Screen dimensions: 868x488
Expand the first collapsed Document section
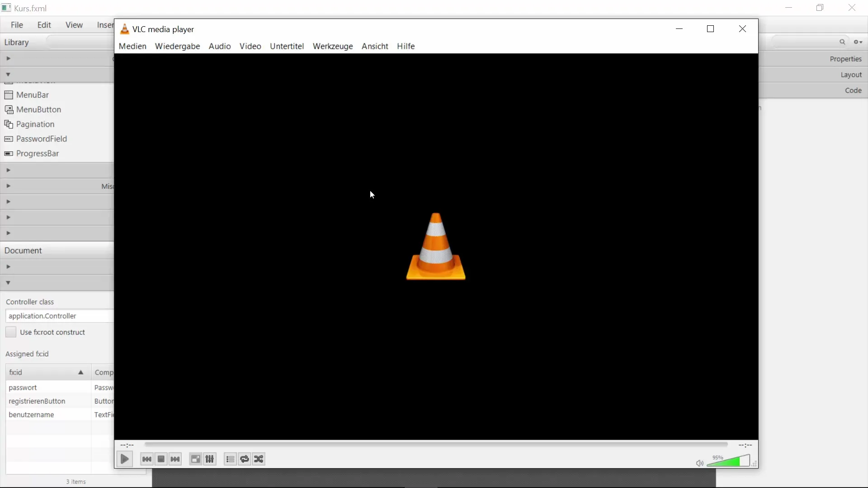click(8, 267)
